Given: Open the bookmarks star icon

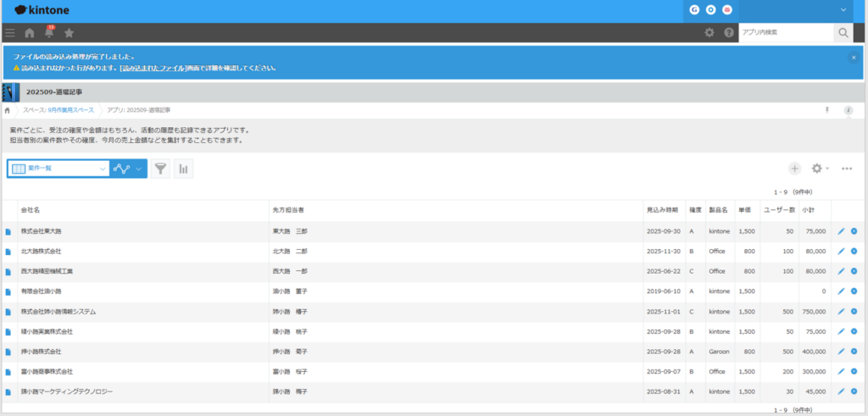Looking at the screenshot, I should point(69,33).
